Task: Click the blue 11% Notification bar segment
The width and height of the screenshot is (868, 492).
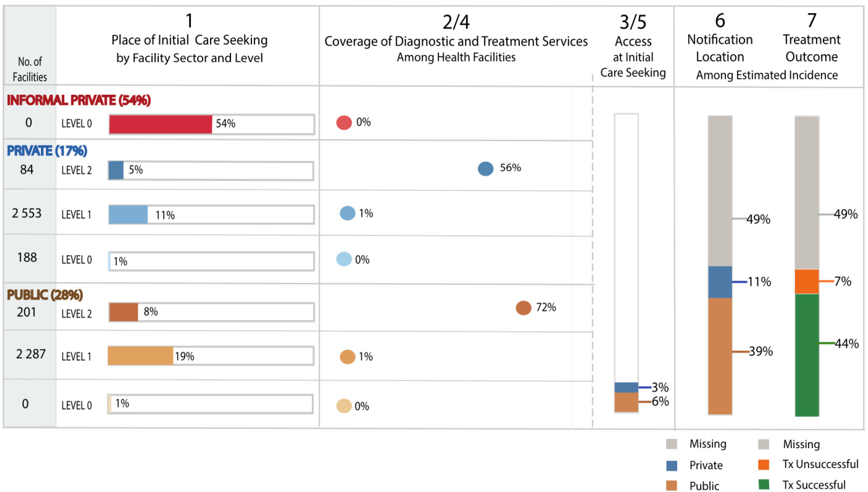Action: pos(720,282)
